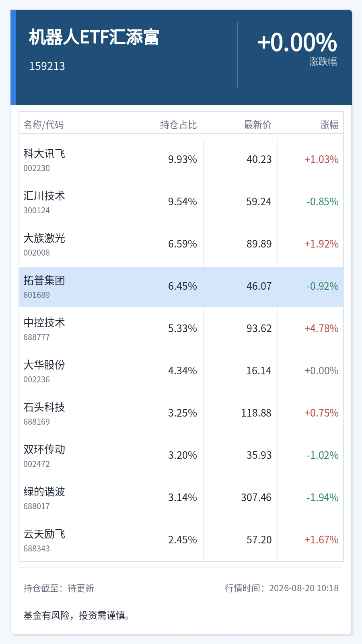Viewport: 362px width, 644px height.
Task: Select the 中控技术 stock entry
Action: [x=181, y=329]
